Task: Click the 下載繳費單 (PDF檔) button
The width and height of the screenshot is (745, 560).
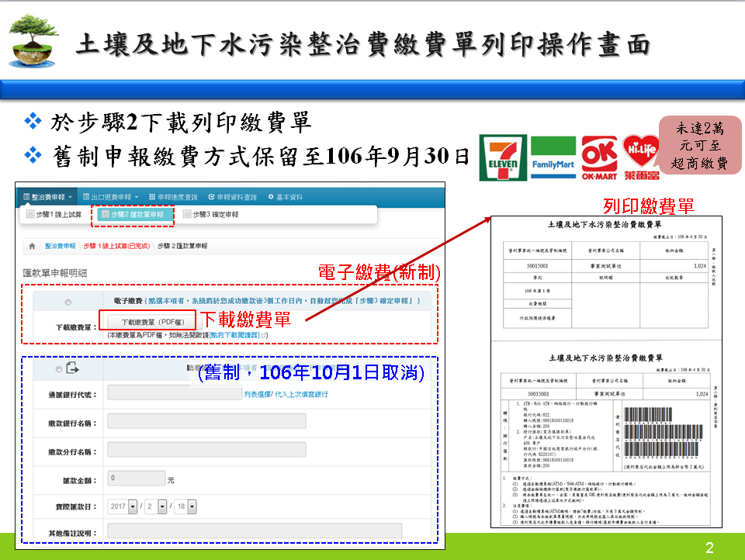Action: coord(147,321)
